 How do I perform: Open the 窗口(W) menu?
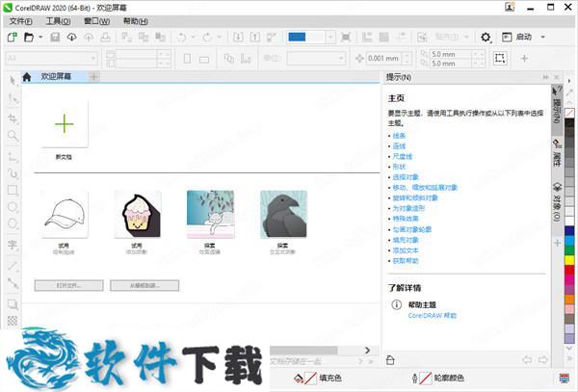pyautogui.click(x=97, y=21)
